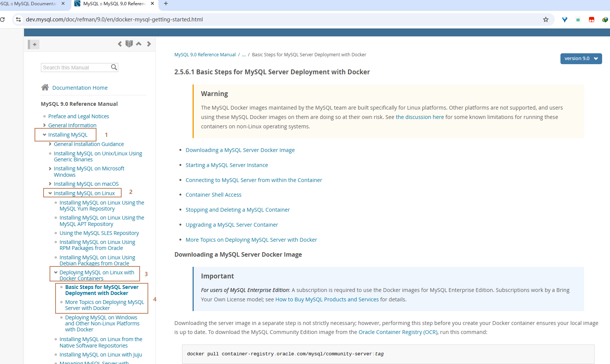
Task: Open Installing MySQL on Linux with Juju
Action: [x=101, y=355]
